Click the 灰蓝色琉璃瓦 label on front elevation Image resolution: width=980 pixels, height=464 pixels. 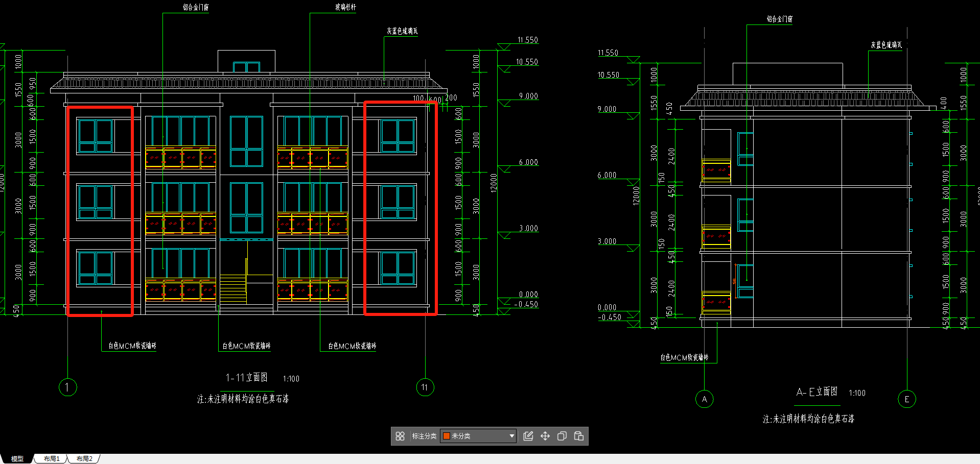coord(402,31)
